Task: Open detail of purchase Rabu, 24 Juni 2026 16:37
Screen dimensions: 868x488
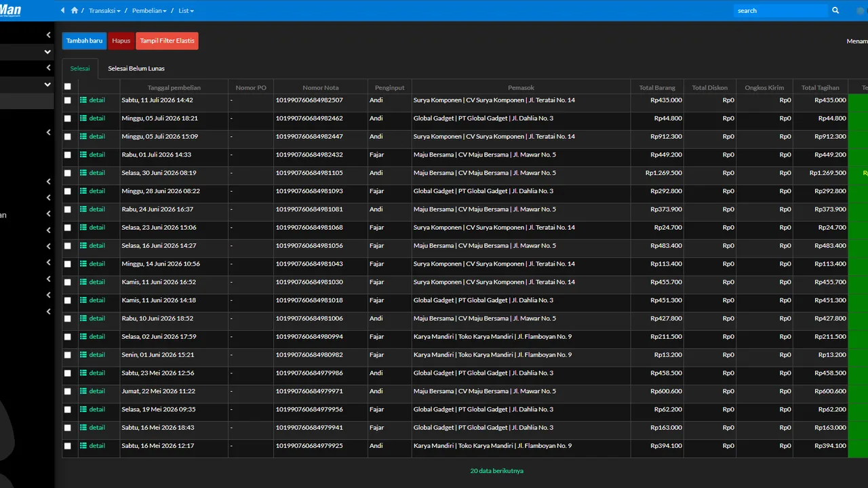Action: coord(92,209)
